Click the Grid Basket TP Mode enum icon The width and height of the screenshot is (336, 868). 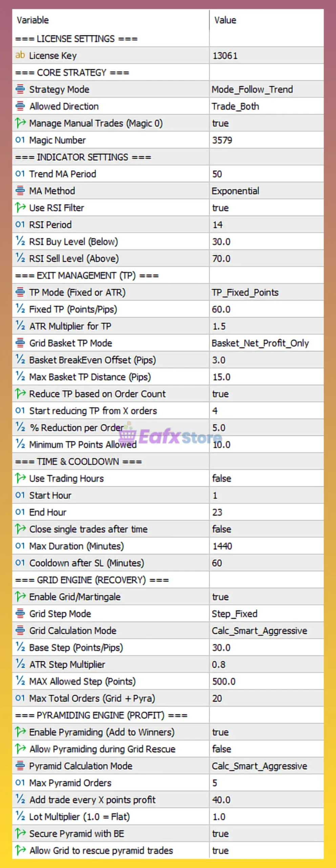(x=20, y=343)
